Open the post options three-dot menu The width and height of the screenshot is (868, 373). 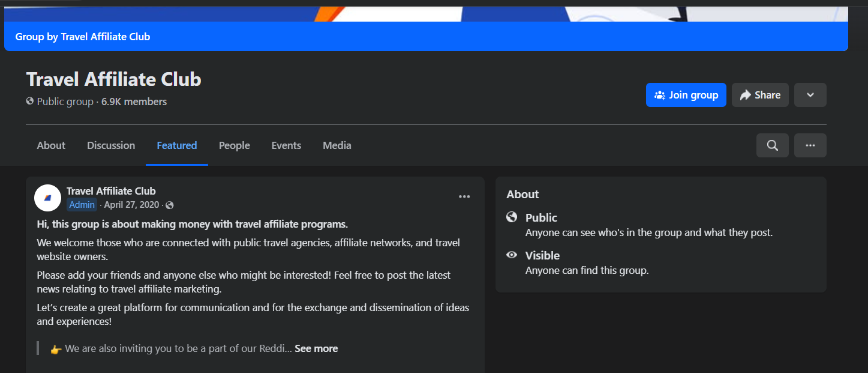coord(464,196)
